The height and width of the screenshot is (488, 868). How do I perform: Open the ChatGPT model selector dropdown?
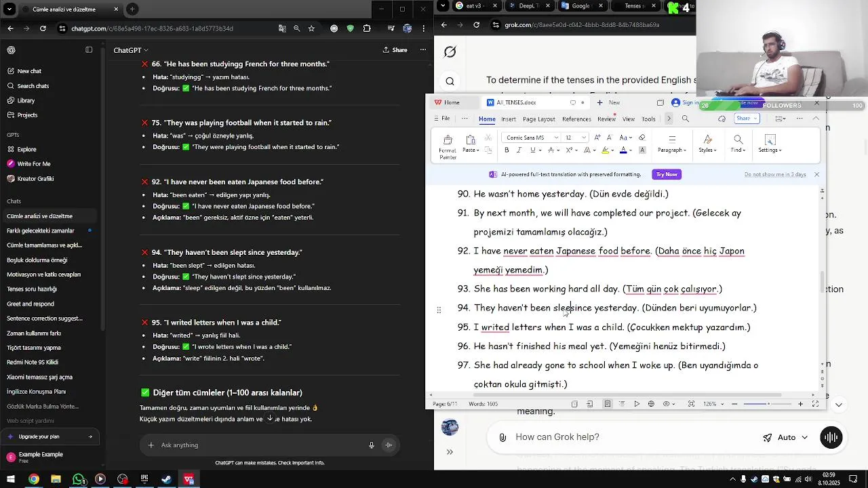[131, 50]
